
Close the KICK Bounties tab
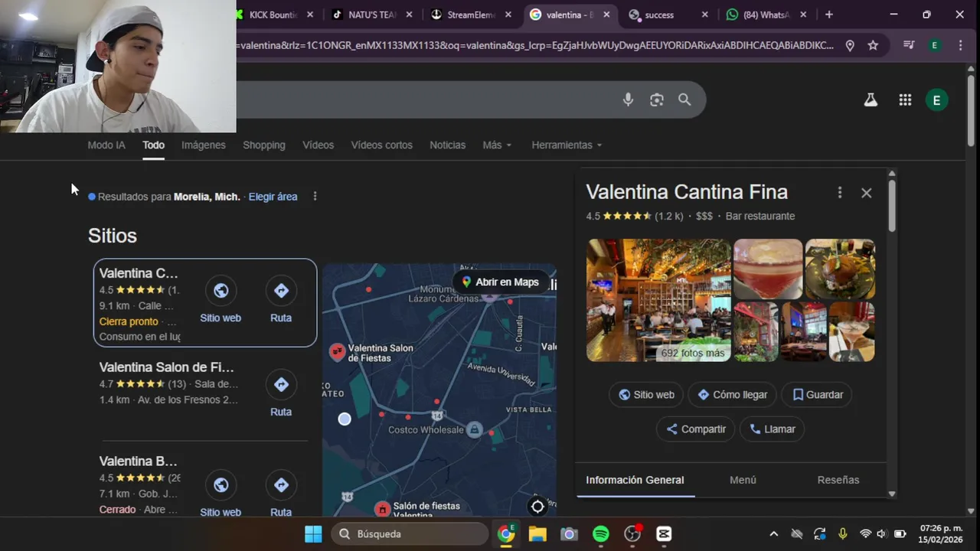(x=310, y=15)
